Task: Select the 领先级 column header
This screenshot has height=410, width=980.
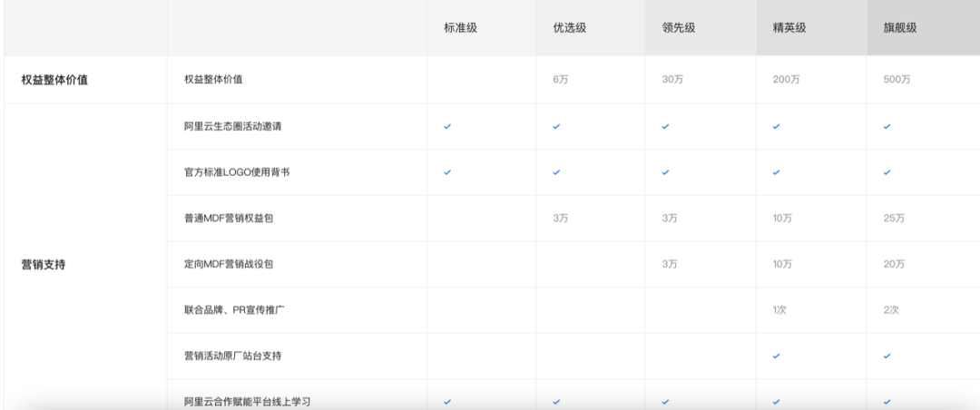Action: pos(679,27)
